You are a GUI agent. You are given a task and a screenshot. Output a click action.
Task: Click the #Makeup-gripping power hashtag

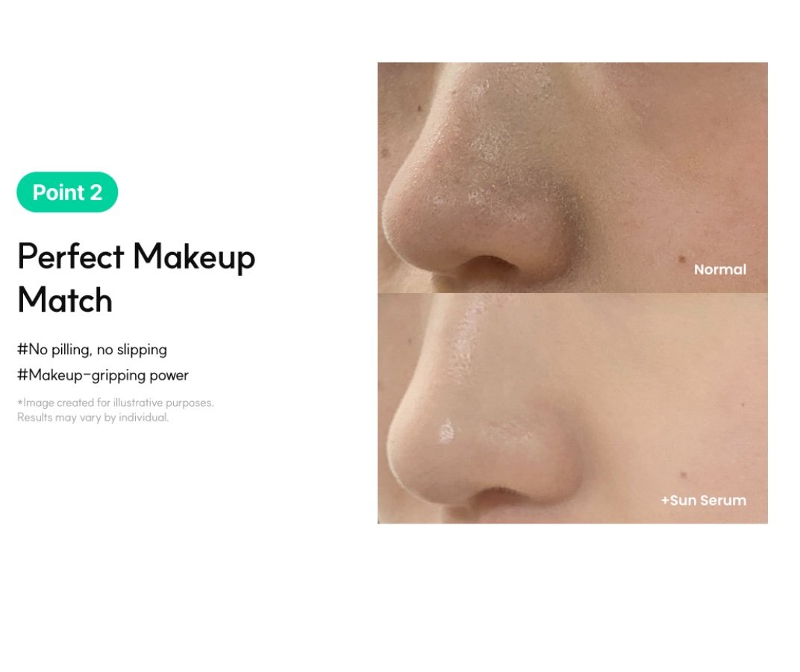(103, 375)
